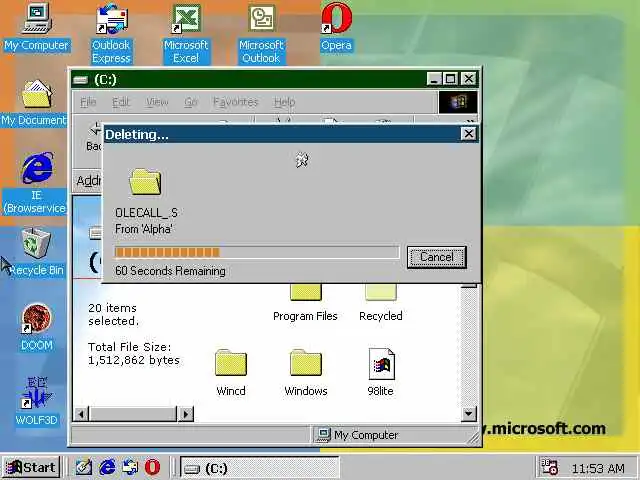Minimize the C: window
This screenshot has height=480, width=640.
pyautogui.click(x=434, y=78)
